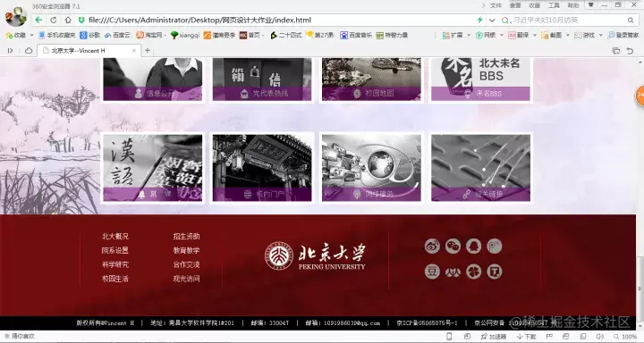Open a new tab with plus button
This screenshot has width=644, height=343.
(x=147, y=50)
